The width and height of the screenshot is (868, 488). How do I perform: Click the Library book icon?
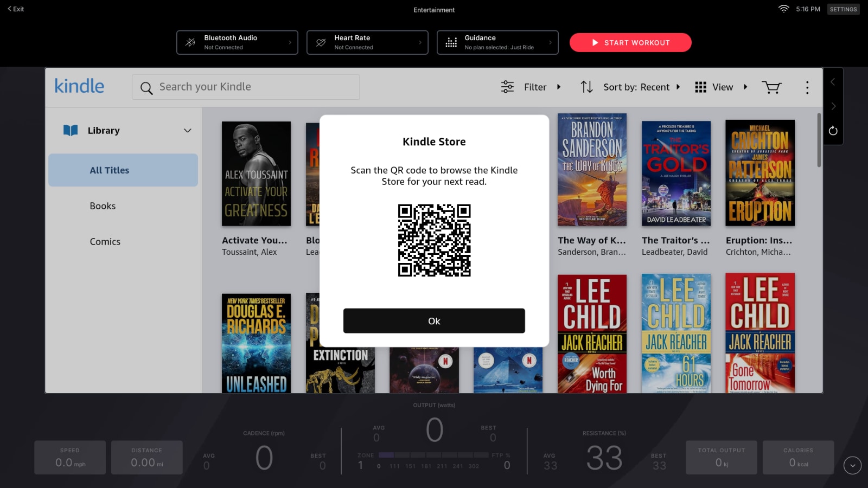click(71, 130)
